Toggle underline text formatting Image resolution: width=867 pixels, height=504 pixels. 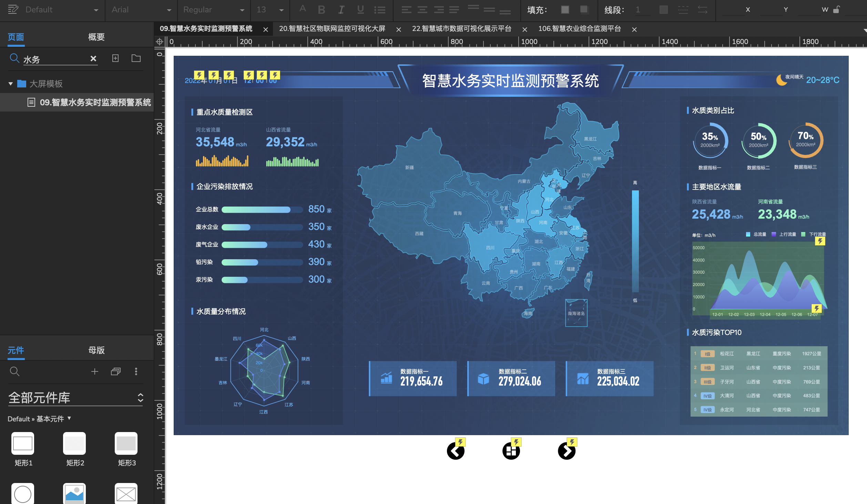[x=360, y=10]
